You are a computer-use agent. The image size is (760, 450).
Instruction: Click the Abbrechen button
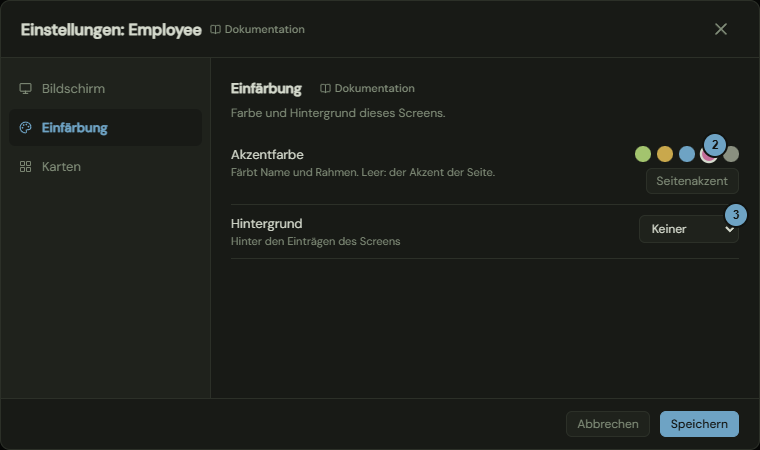[x=608, y=424]
